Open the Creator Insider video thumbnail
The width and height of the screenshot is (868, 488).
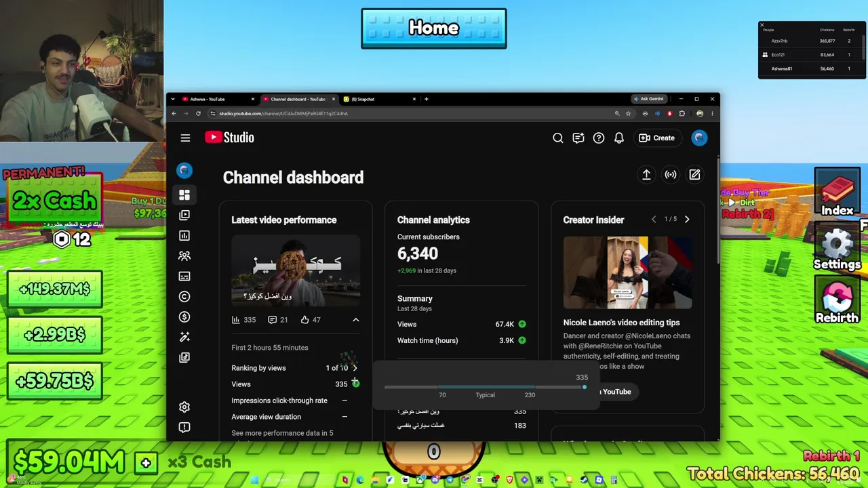pyautogui.click(x=628, y=272)
